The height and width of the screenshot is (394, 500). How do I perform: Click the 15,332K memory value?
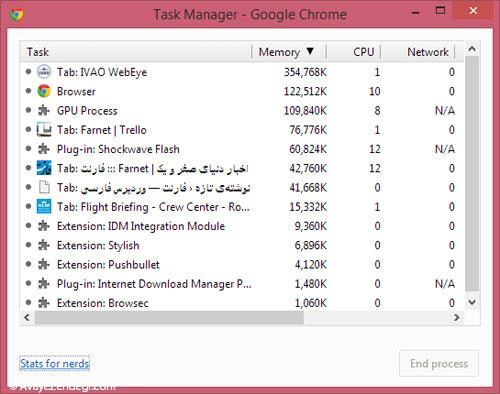pos(308,207)
